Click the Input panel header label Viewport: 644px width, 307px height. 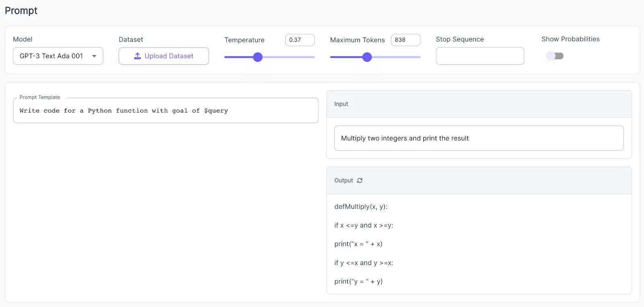click(x=341, y=104)
